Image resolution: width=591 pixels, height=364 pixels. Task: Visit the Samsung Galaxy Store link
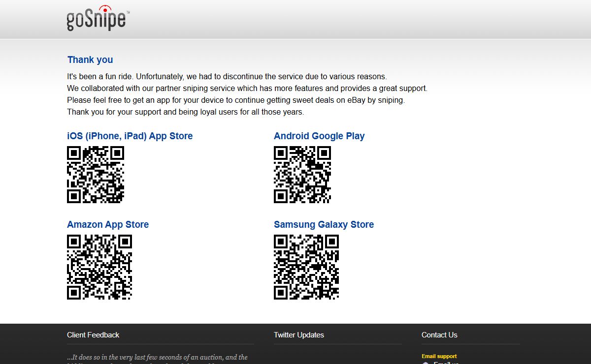coord(324,225)
